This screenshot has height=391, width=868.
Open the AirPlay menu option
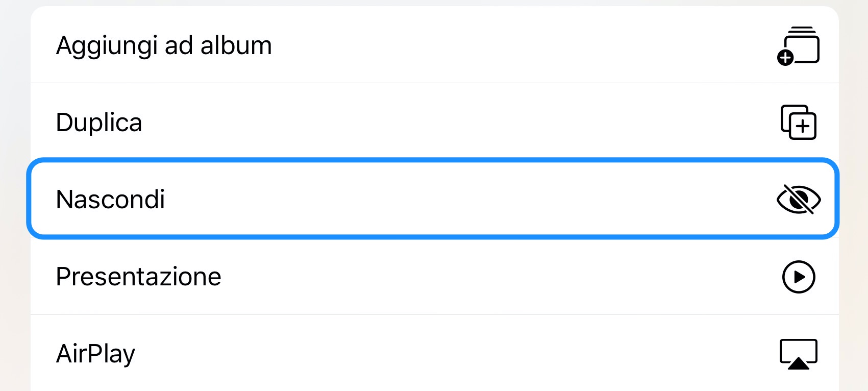tap(435, 353)
